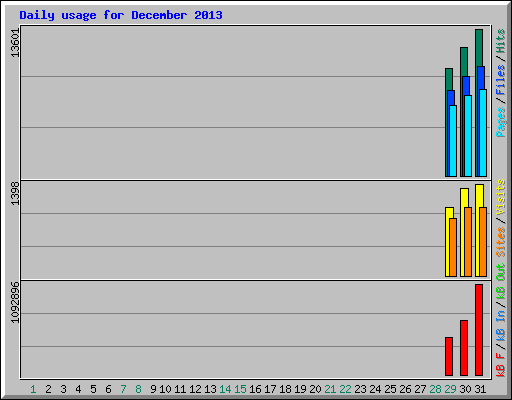Click day 2 on the x-axis
The image size is (512, 400).
(x=48, y=389)
